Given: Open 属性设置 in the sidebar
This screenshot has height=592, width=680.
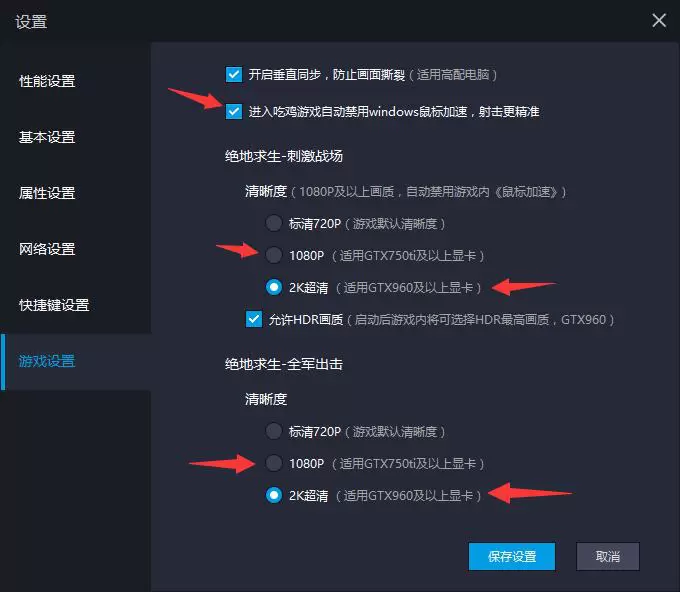Looking at the screenshot, I should [x=47, y=193].
